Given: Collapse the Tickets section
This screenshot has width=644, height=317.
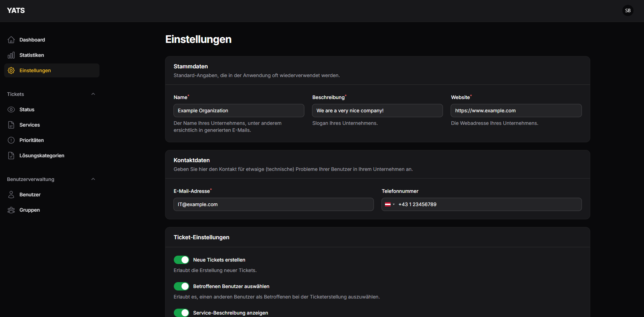Looking at the screenshot, I should [93, 94].
